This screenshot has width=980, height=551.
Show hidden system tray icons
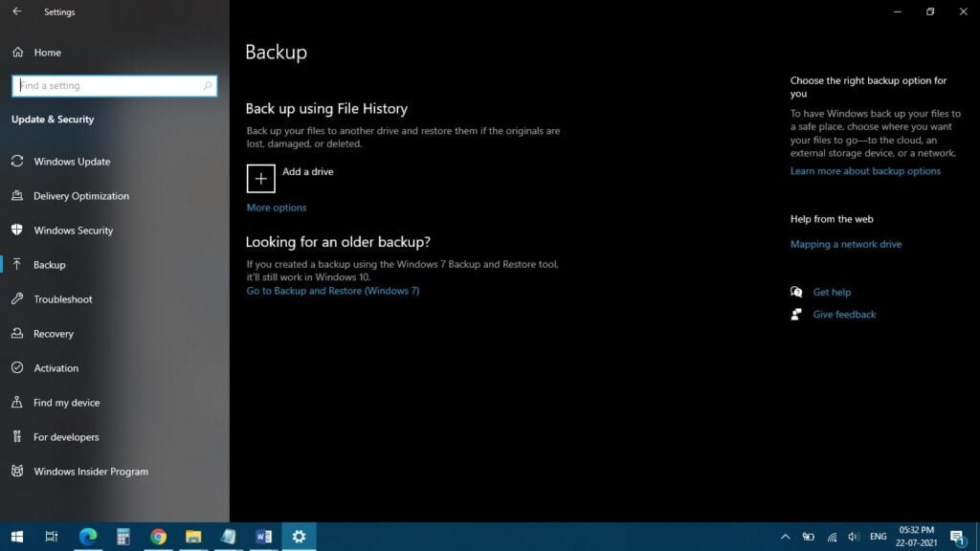785,537
